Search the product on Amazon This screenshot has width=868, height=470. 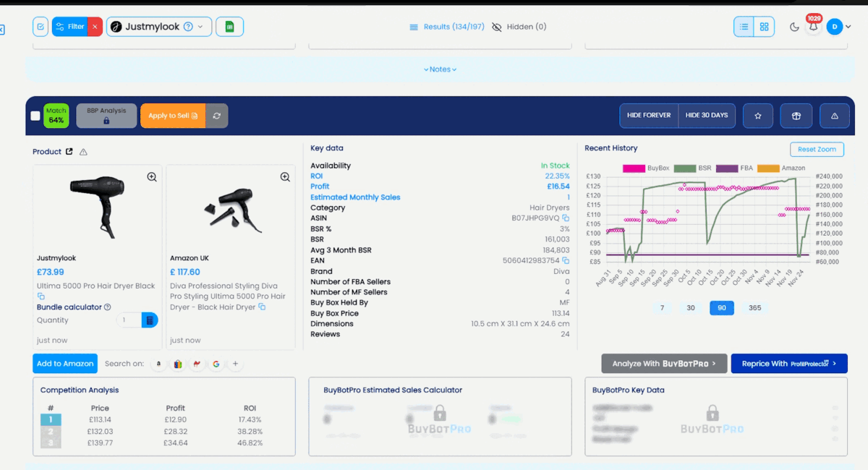click(158, 364)
